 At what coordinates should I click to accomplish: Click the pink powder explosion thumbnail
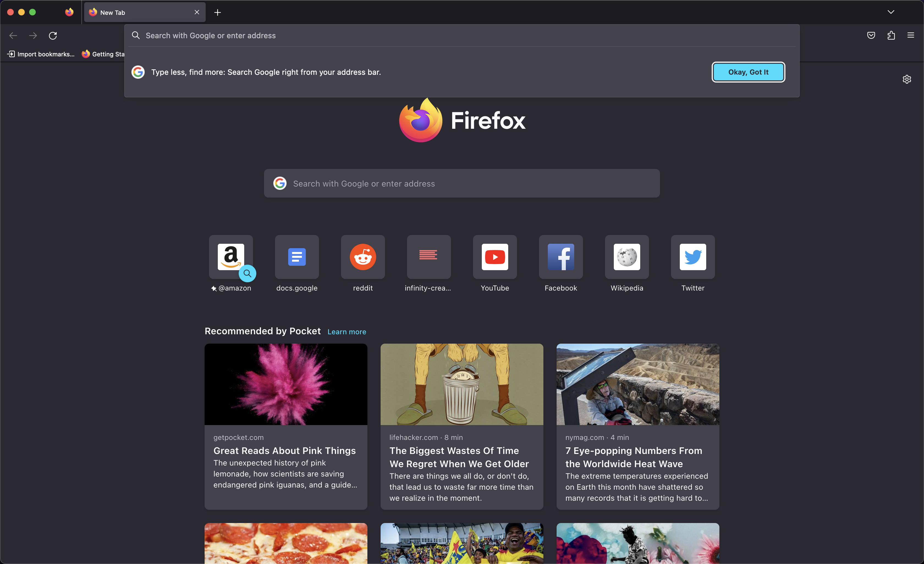[x=286, y=384]
